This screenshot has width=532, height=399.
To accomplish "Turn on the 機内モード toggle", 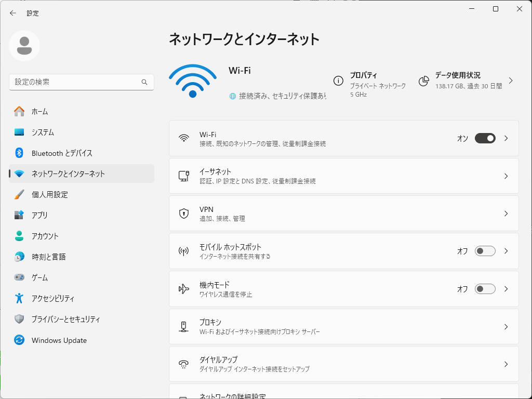I will tap(485, 289).
